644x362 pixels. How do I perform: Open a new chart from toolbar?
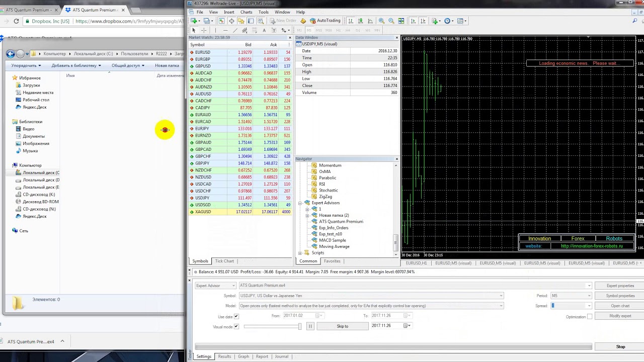pyautogui.click(x=193, y=21)
